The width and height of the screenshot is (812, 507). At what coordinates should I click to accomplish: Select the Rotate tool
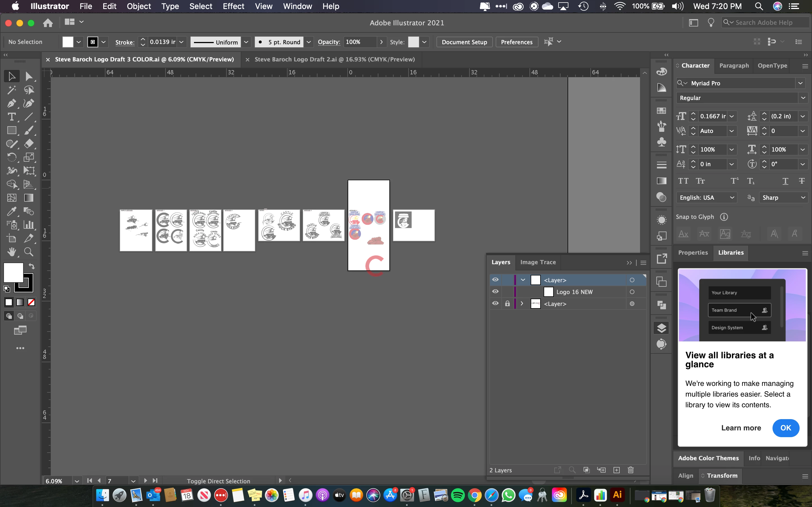coord(11,157)
